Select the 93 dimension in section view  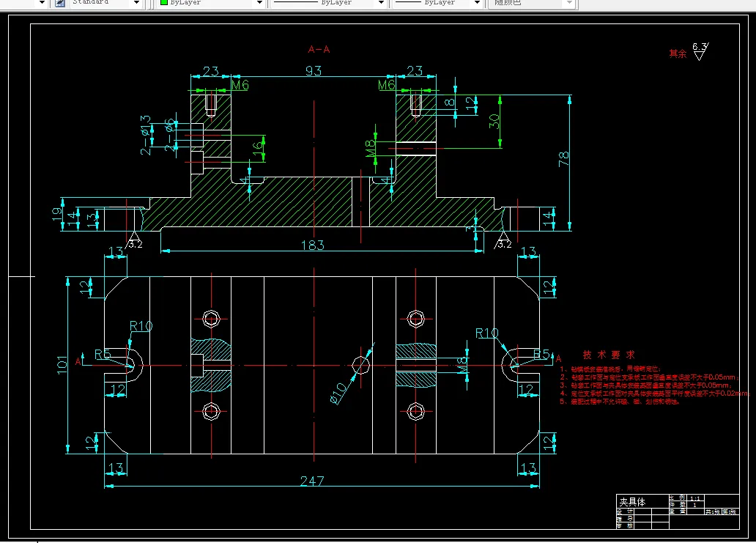point(314,71)
